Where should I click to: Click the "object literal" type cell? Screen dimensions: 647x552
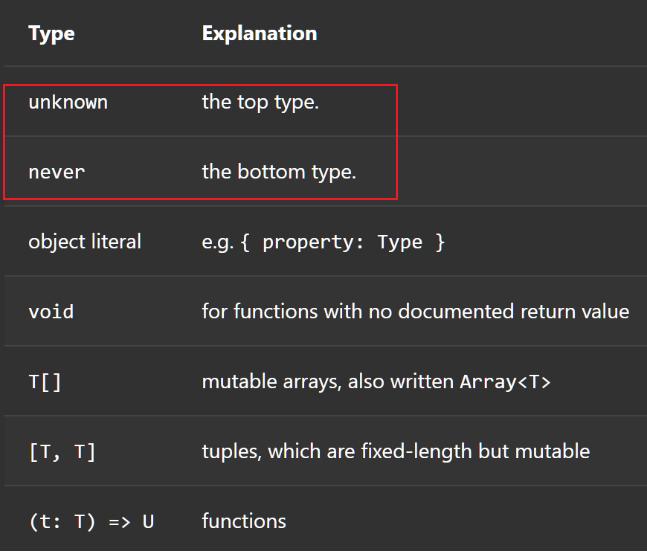[85, 242]
